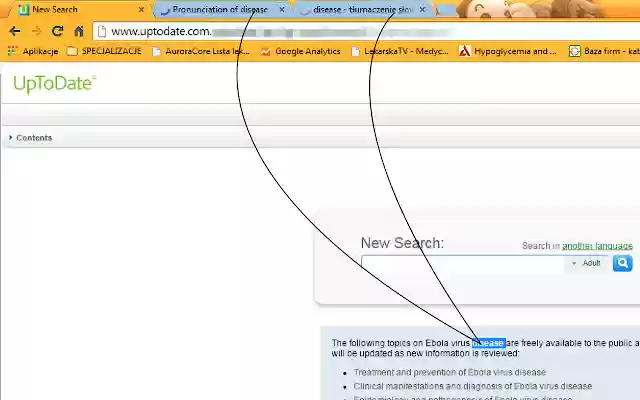Go back with the browser back arrow

point(15,31)
